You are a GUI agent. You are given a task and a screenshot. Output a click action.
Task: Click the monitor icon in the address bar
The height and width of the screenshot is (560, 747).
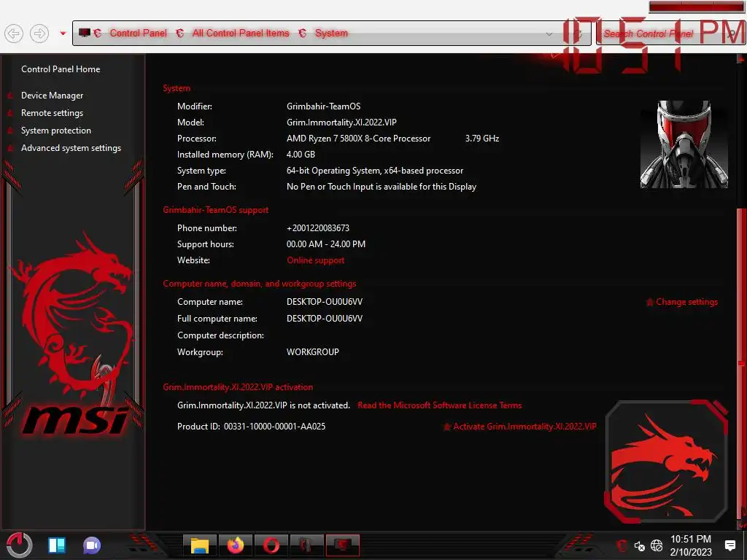85,33
